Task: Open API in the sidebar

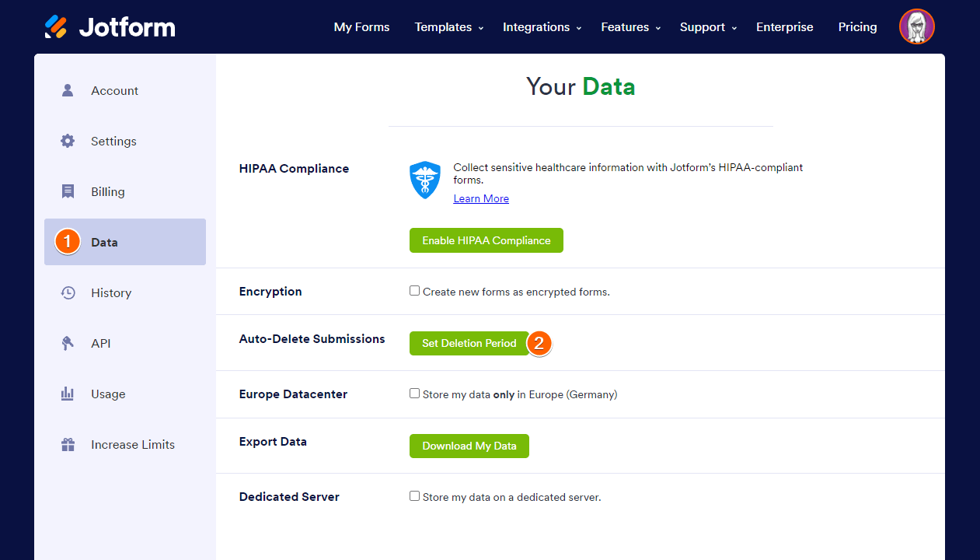Action: 125,343
